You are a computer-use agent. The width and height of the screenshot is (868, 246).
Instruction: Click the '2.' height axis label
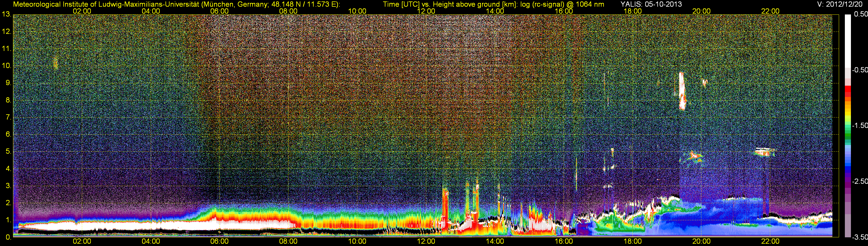click(8, 203)
